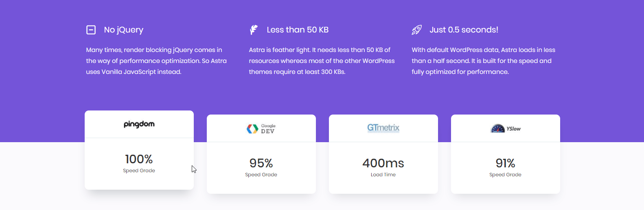
Task: Click the 400ms load time value
Action: click(383, 163)
